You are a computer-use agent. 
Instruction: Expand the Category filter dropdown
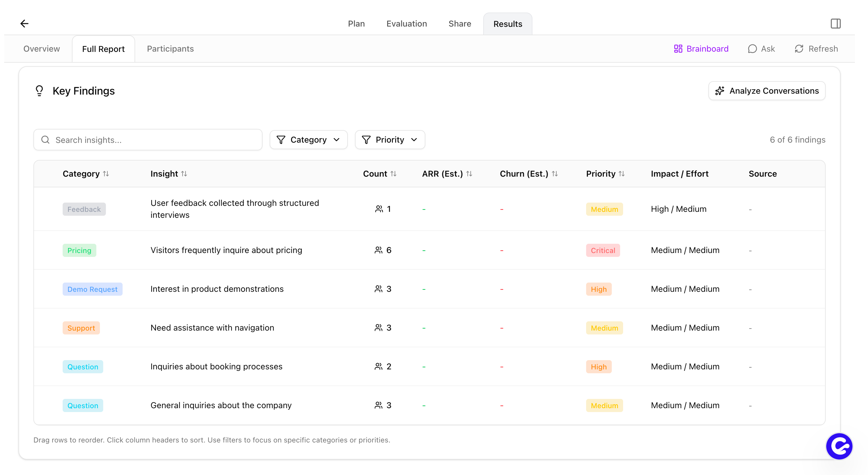[x=308, y=140]
